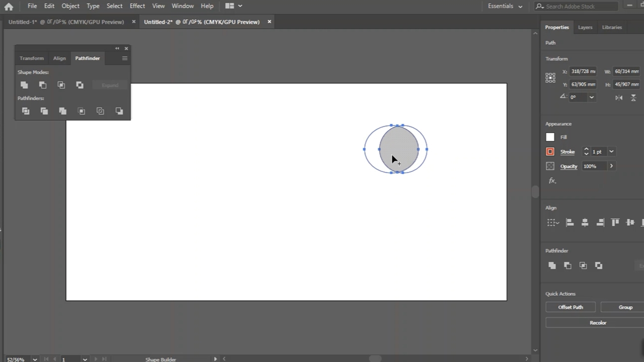Click Horizontal Align Center in Properties

(x=585, y=222)
